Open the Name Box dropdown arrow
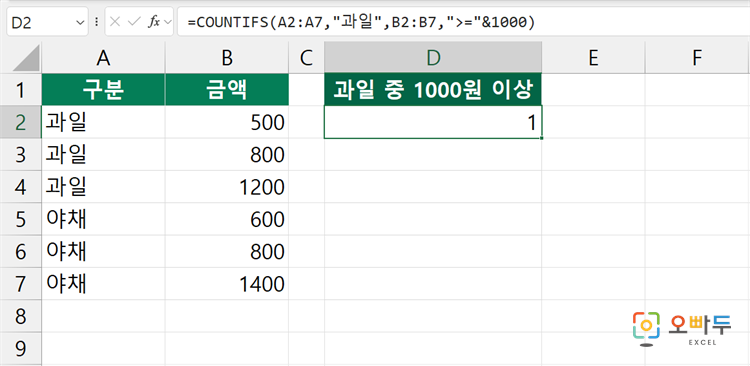Image resolution: width=750 pixels, height=366 pixels. [x=79, y=22]
